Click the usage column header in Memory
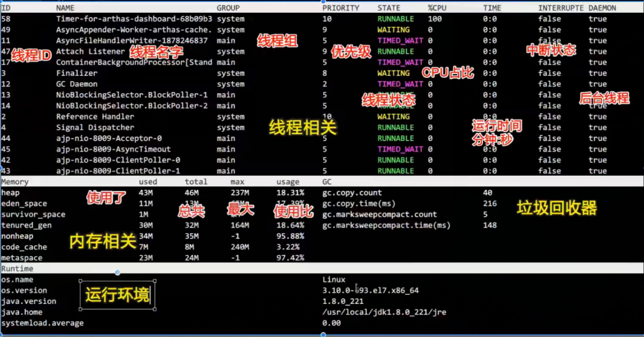Screen dimensions: 644x337 [x=288, y=181]
